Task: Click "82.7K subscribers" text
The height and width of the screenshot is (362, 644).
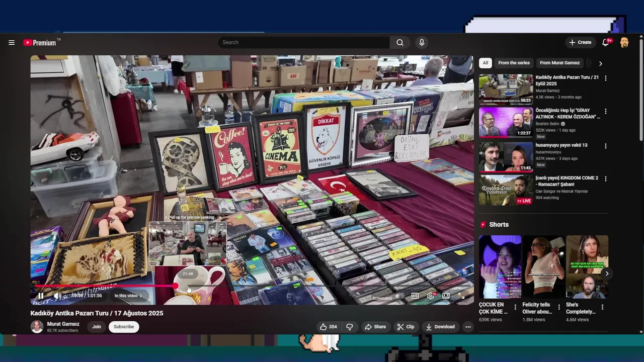Action: coord(62,331)
